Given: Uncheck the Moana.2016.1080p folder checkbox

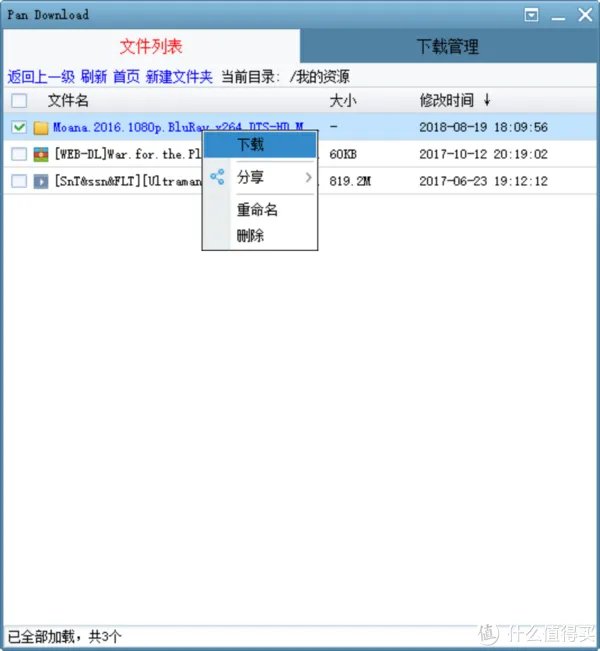Looking at the screenshot, I should coord(19,127).
